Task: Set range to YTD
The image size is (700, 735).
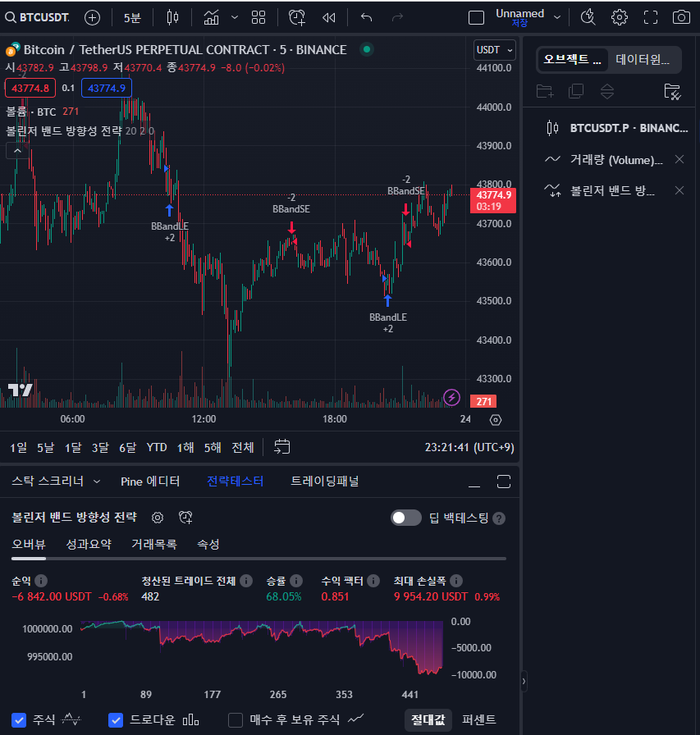Action: pyautogui.click(x=157, y=448)
